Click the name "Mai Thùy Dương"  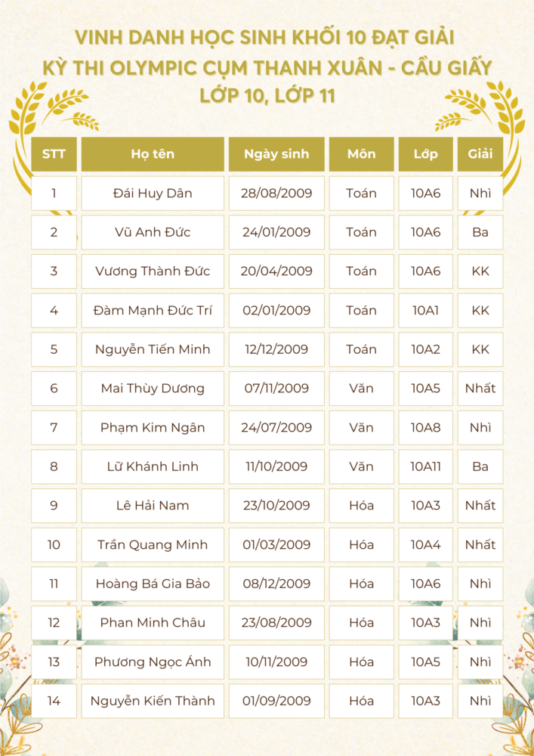[153, 389]
